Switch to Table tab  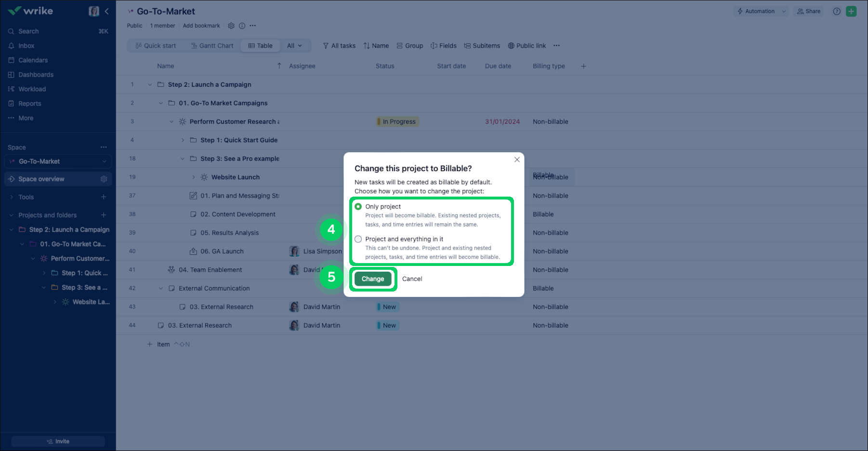[x=260, y=46]
